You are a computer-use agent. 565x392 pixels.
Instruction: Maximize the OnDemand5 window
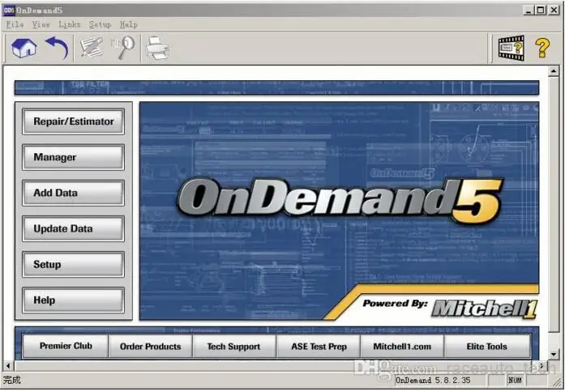tap(541, 11)
